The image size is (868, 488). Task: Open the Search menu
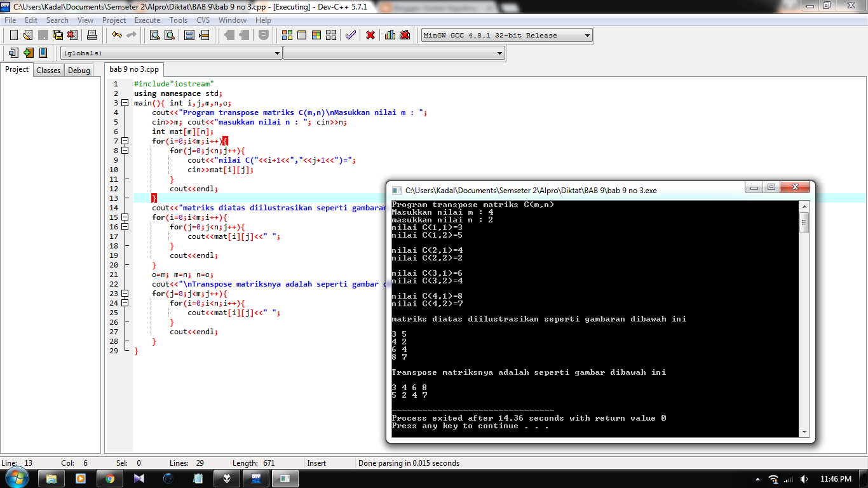coord(57,20)
